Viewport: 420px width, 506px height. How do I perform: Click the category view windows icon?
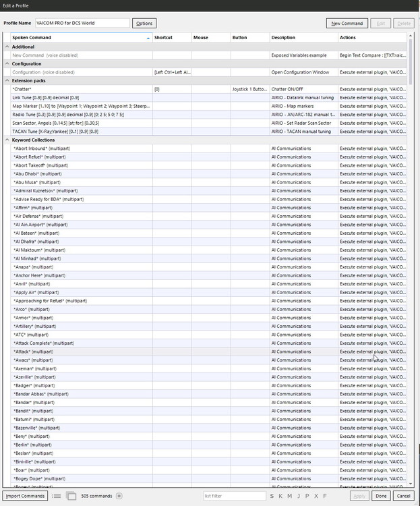coord(71,496)
